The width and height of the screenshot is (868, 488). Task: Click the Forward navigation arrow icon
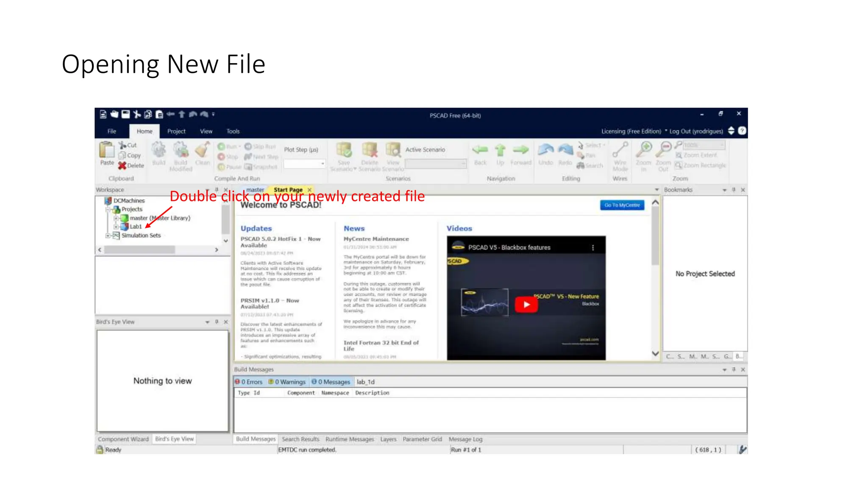pyautogui.click(x=520, y=150)
